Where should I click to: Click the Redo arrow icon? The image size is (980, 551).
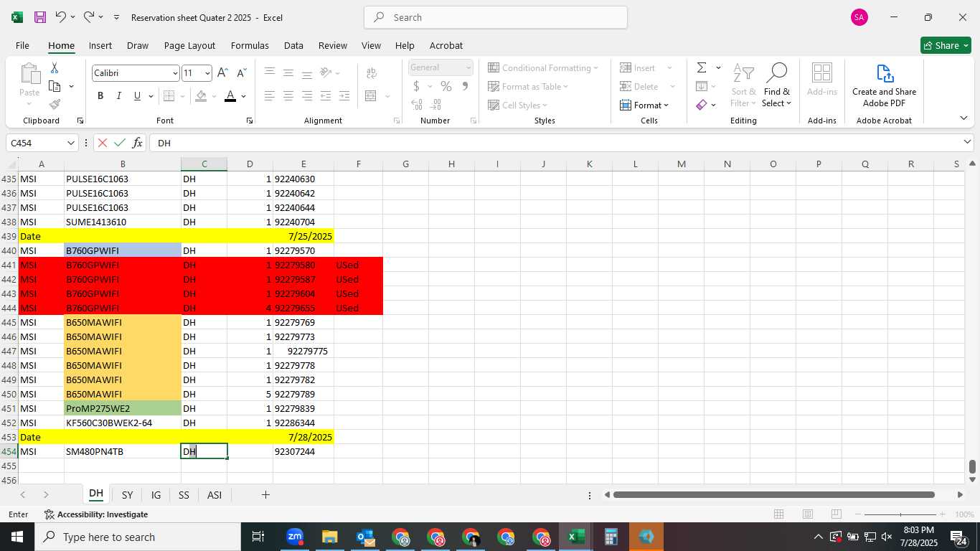click(89, 17)
